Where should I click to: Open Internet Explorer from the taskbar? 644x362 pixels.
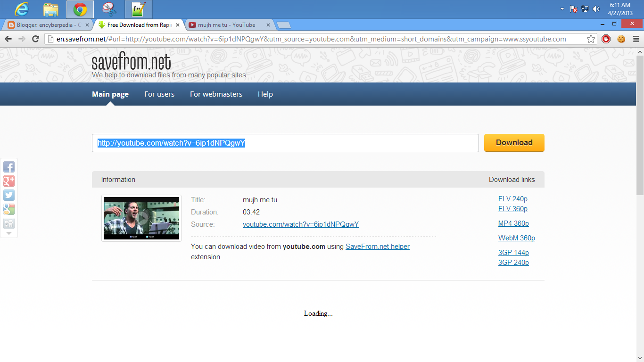point(22,9)
